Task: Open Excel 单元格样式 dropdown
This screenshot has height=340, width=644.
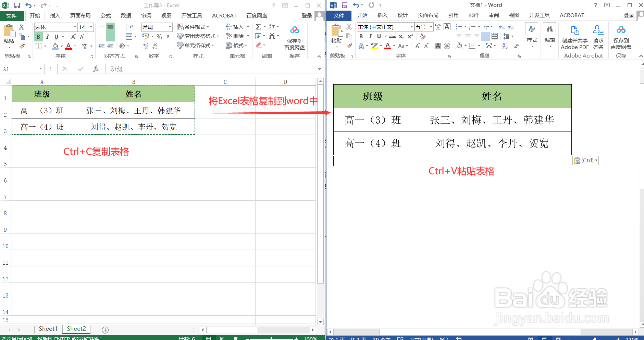Action: pos(196,45)
